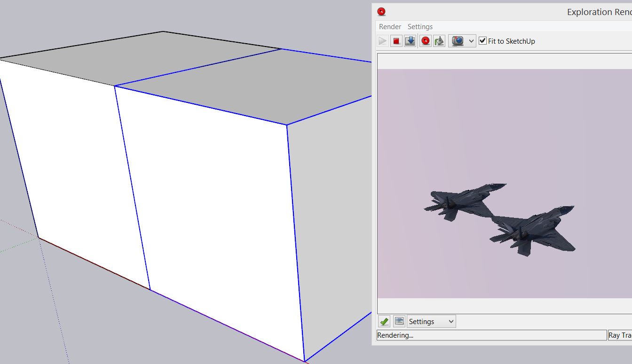Click the list panel icon beside Settings
This screenshot has width=632, height=364.
tap(399, 321)
